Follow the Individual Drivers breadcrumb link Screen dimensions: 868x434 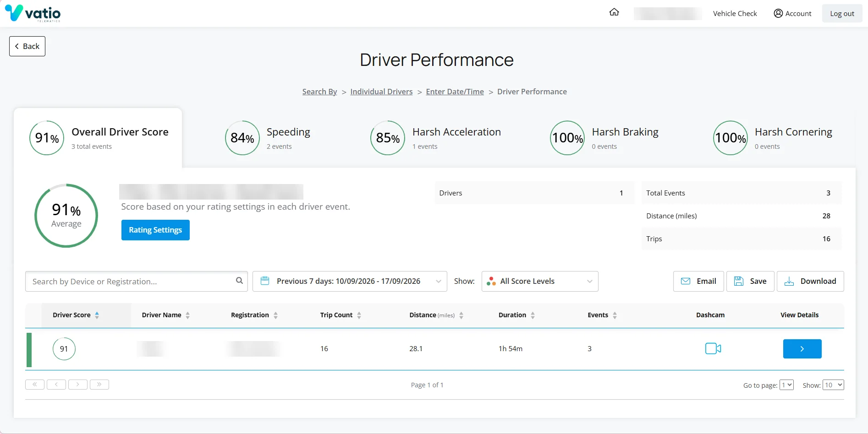pos(381,92)
